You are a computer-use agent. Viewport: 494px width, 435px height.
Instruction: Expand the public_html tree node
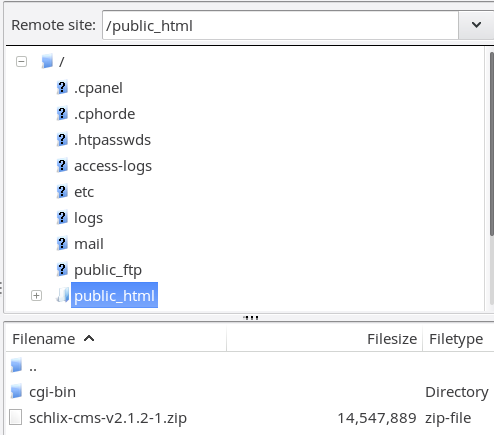click(36, 296)
